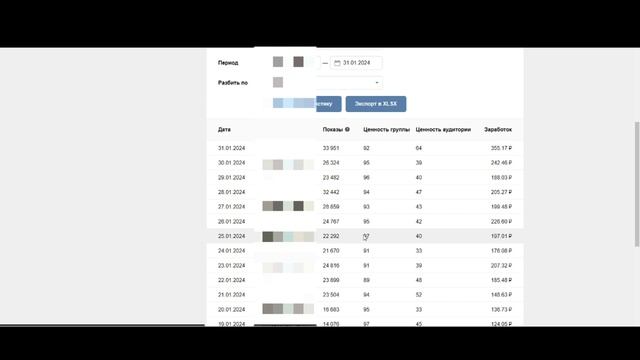The width and height of the screenshot is (640, 360).
Task: Click the Заработок value in the 20.01.2024 row
Action: point(501,309)
